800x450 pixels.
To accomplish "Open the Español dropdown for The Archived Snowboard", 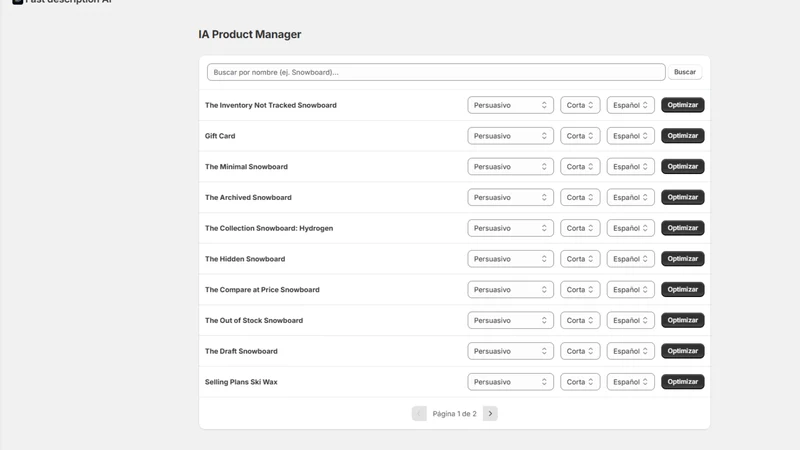I will tap(631, 197).
